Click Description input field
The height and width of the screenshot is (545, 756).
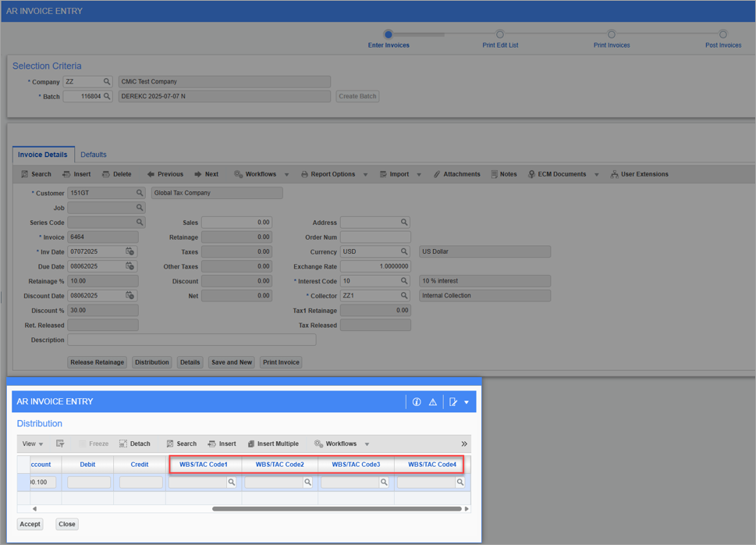pos(192,340)
